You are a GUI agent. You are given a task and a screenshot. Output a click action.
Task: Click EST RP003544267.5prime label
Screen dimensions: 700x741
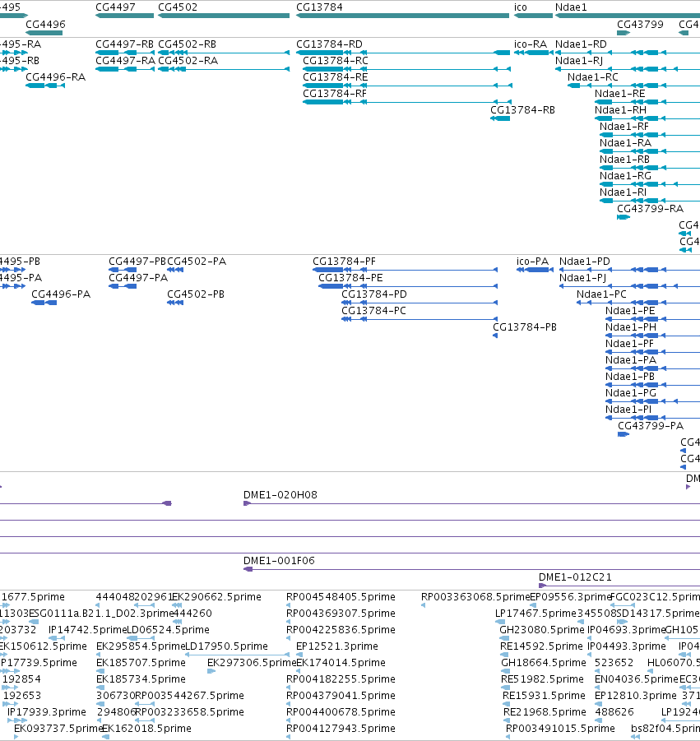point(189,696)
